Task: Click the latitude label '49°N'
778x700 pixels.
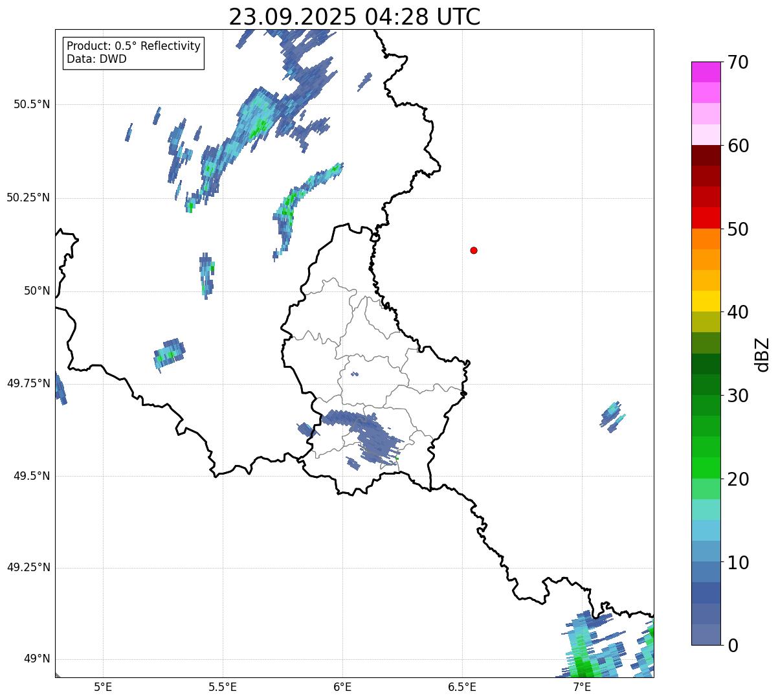Action: 37,659
